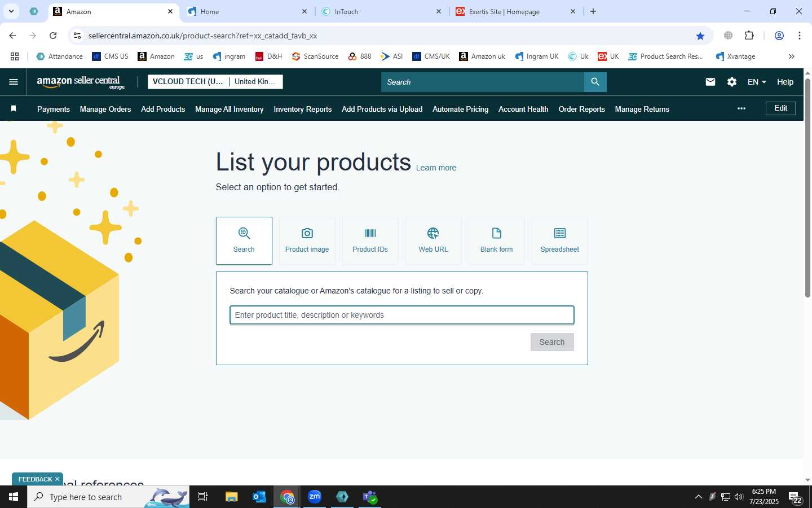
Task: Open Manage Returns menu item
Action: (642, 109)
